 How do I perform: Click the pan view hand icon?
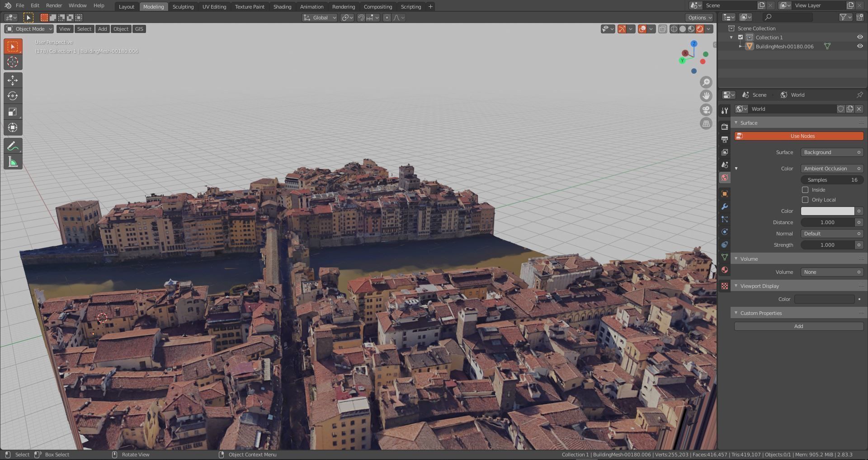coord(706,96)
